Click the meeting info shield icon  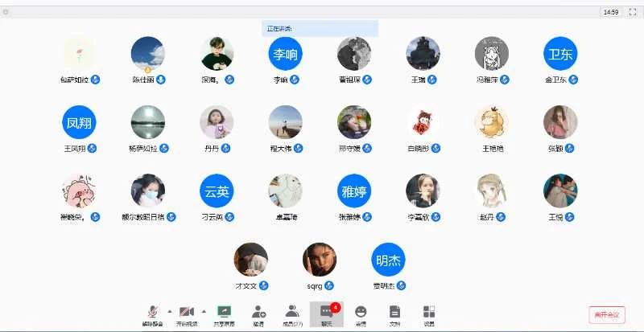click(6, 12)
